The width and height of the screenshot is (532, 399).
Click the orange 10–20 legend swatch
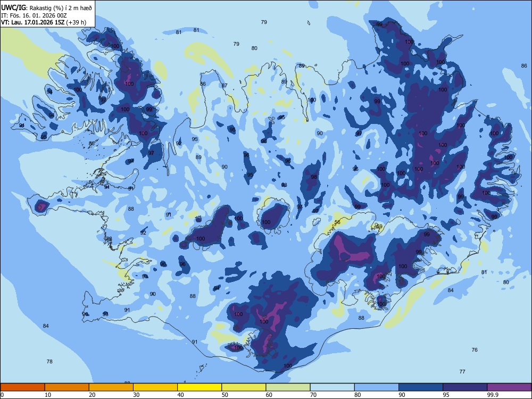67,387
